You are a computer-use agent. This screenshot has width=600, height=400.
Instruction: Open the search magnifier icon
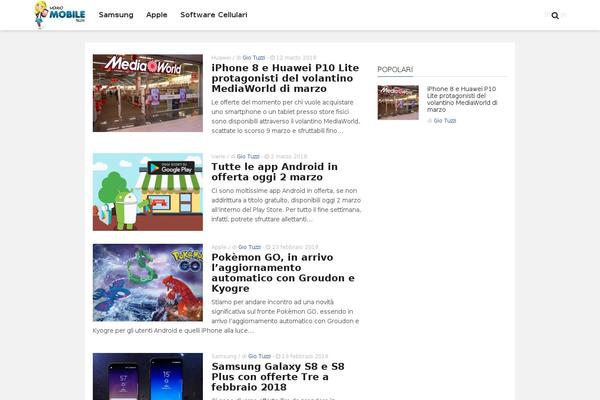(x=555, y=15)
